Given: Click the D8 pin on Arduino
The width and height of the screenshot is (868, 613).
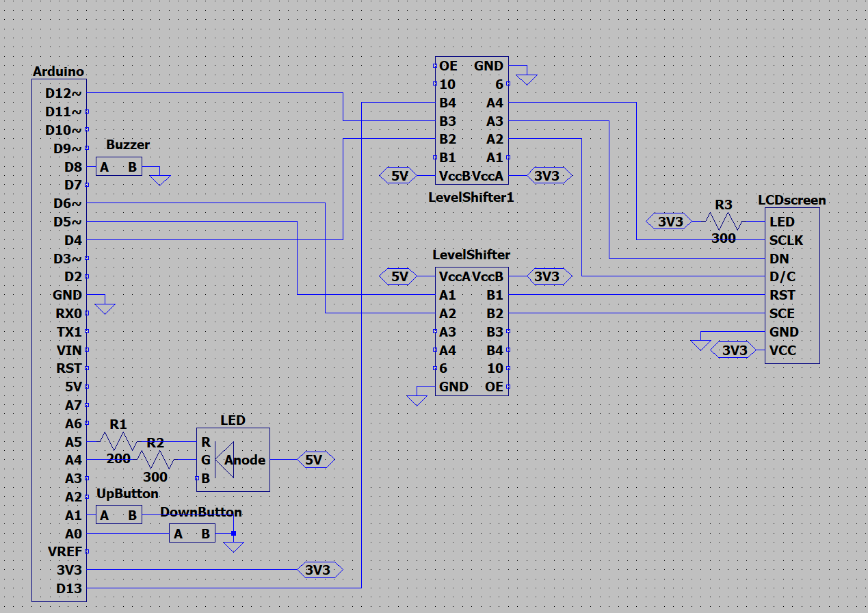Looking at the screenshot, I should point(73,166).
